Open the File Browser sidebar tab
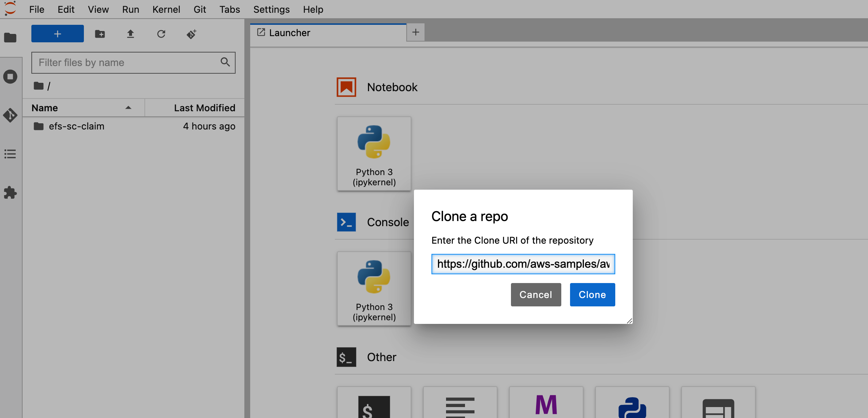This screenshot has height=418, width=868. 10,38
